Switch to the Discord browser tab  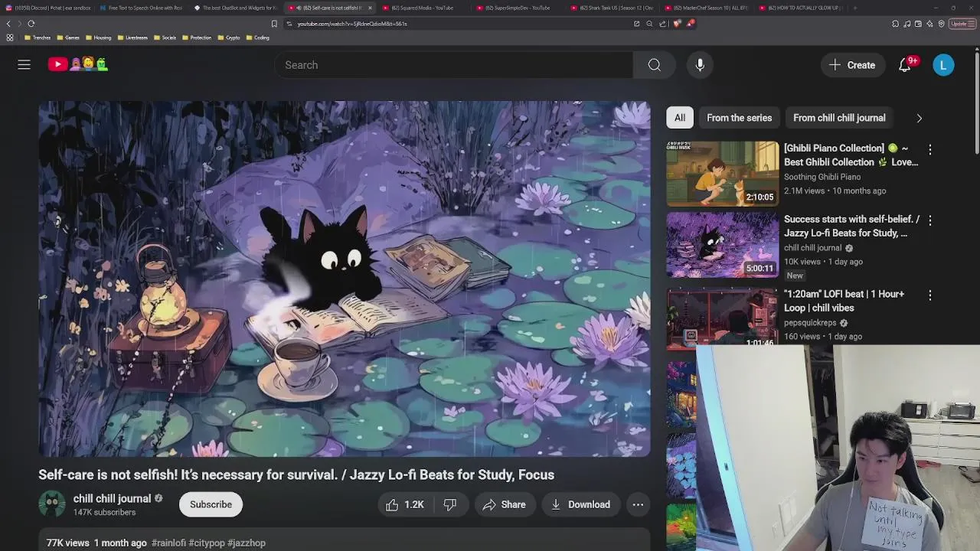(47, 8)
